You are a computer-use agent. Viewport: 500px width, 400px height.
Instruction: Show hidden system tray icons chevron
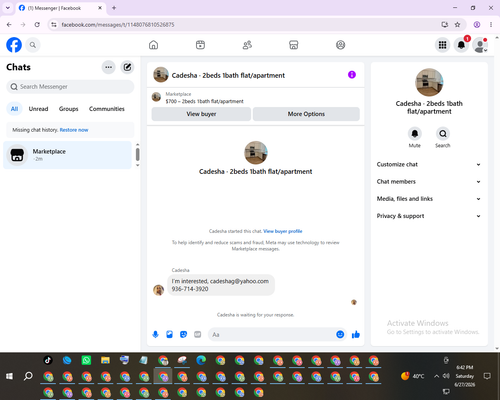pos(436,376)
